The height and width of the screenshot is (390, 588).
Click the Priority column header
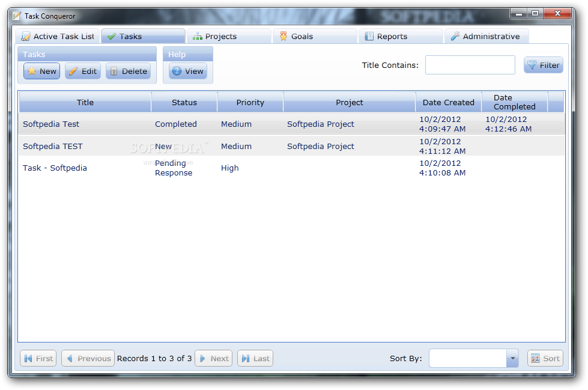[250, 102]
